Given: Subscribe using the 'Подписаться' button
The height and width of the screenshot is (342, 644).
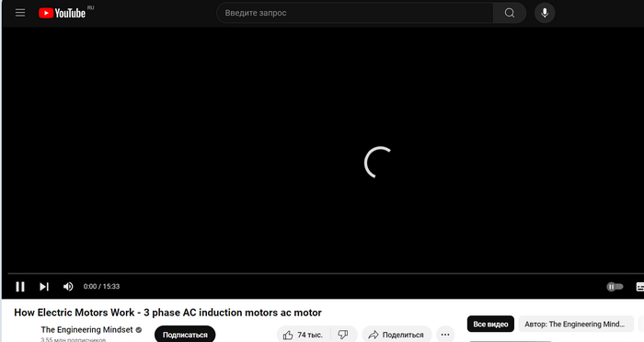Looking at the screenshot, I should pyautogui.click(x=185, y=335).
